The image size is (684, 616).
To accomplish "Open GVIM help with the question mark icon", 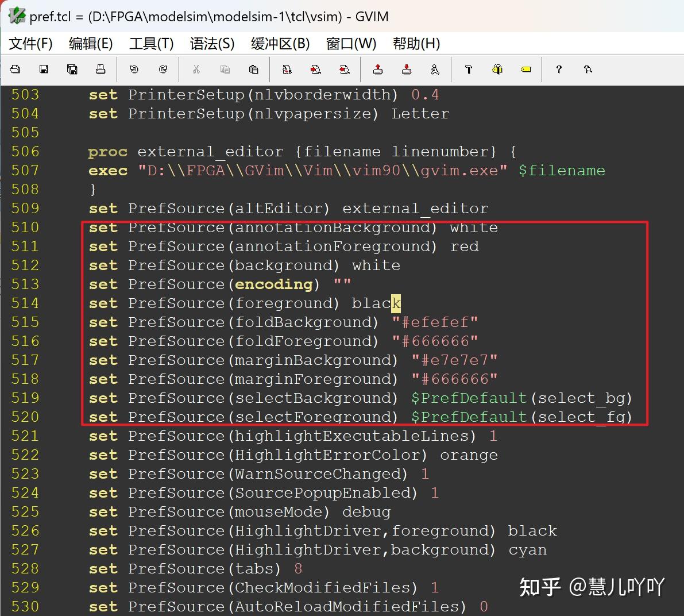I will point(558,69).
